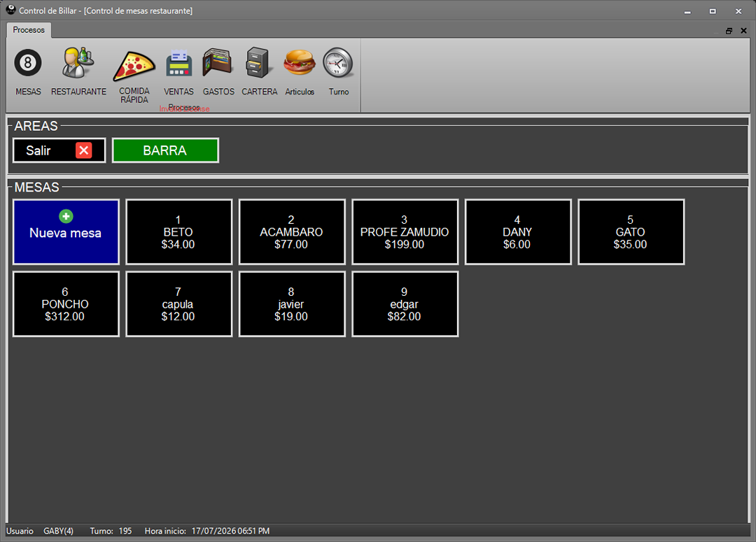Select the COMIDA RÁPIDA pizza icon
Screen dimensions: 756x542
click(134, 66)
